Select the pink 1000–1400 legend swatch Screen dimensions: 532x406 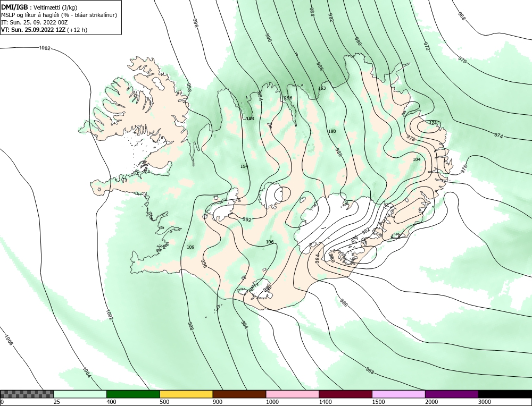[x=293, y=394]
